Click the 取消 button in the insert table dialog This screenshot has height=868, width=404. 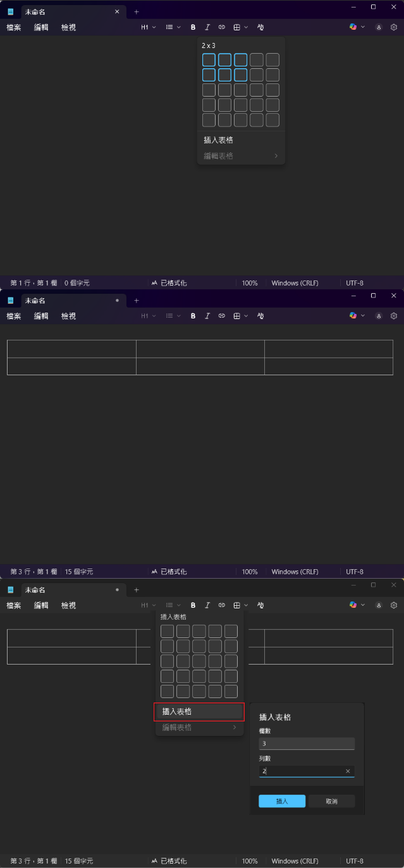(x=331, y=801)
